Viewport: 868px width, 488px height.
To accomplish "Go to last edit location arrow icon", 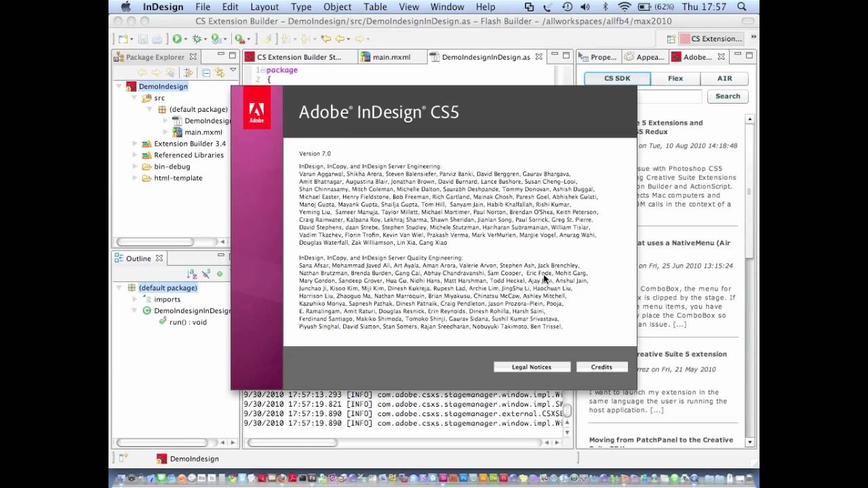I will 326,39.
